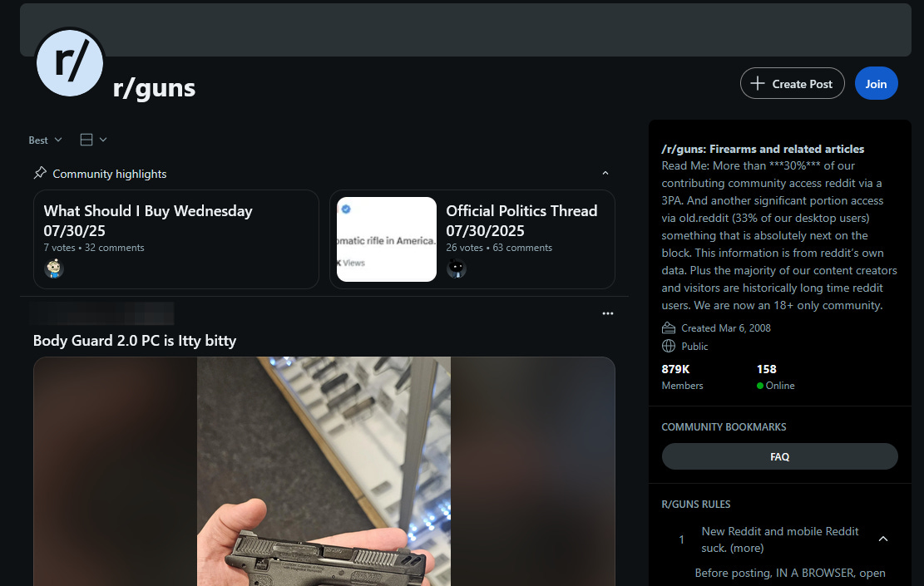Collapse rule 1 New Reddit and mobile Reddit suck
Image resolution: width=924 pixels, height=586 pixels.
click(882, 539)
